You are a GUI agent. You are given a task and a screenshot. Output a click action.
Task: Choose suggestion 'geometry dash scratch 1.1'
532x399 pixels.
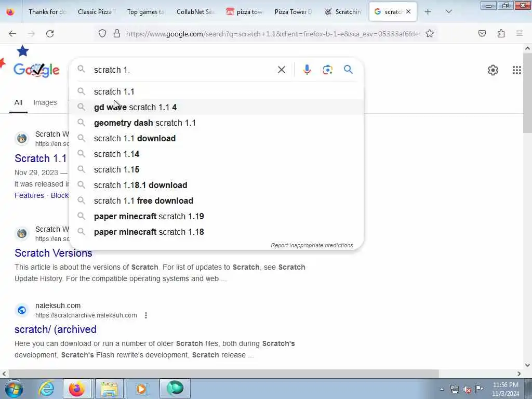pos(217,123)
